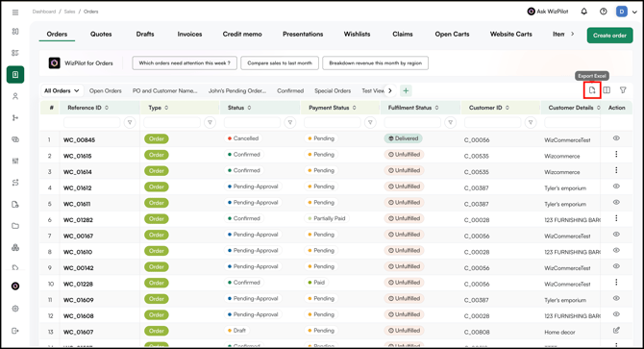Select the Website Carts tab
The height and width of the screenshot is (349, 644).
point(511,34)
